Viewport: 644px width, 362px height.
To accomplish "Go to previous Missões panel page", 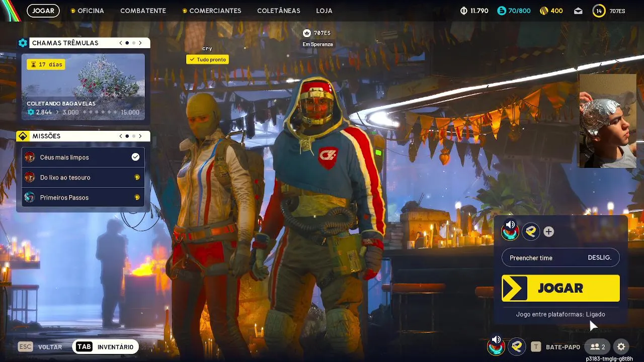I will tap(121, 136).
